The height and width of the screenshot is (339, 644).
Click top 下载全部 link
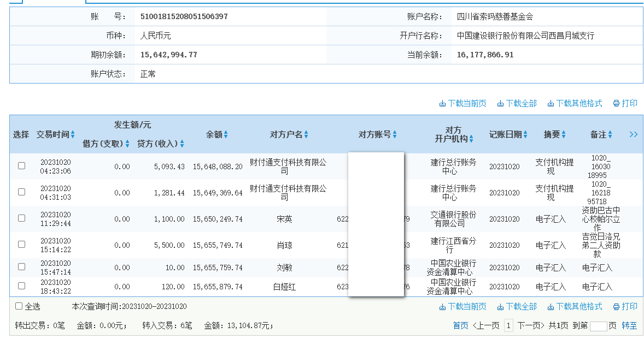(521, 104)
